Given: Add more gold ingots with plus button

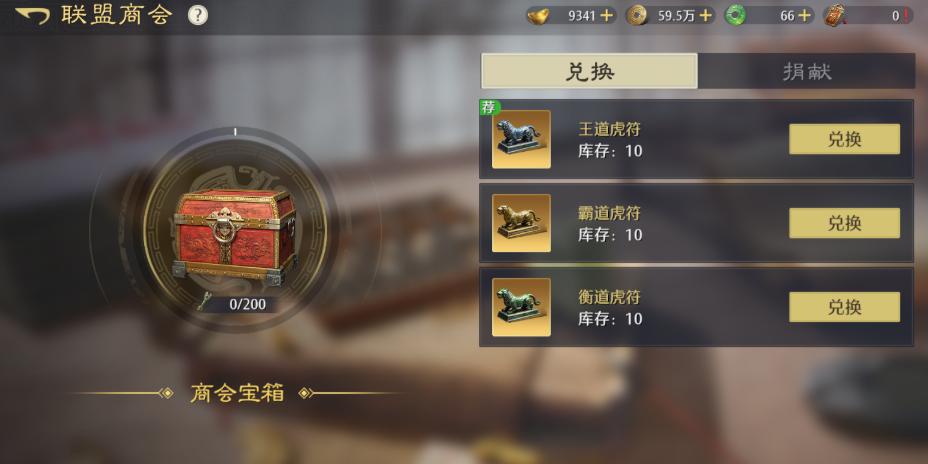Looking at the screenshot, I should (606, 16).
